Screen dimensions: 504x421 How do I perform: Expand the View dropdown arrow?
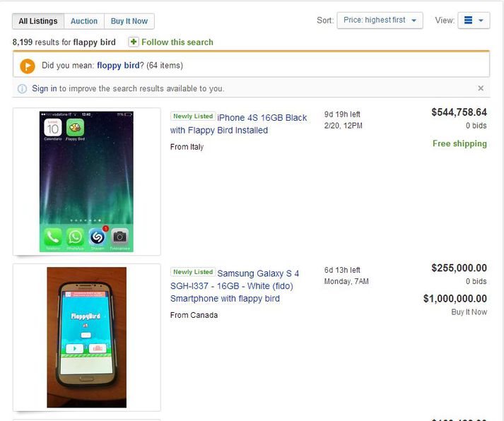coord(481,20)
